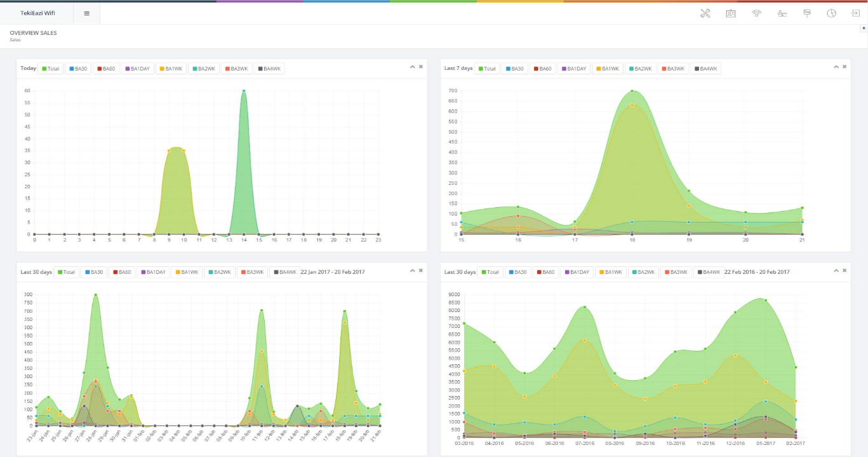This screenshot has width=868, height=457.
Task: Toggle BA1WK series in Today chart
Action: pos(171,69)
